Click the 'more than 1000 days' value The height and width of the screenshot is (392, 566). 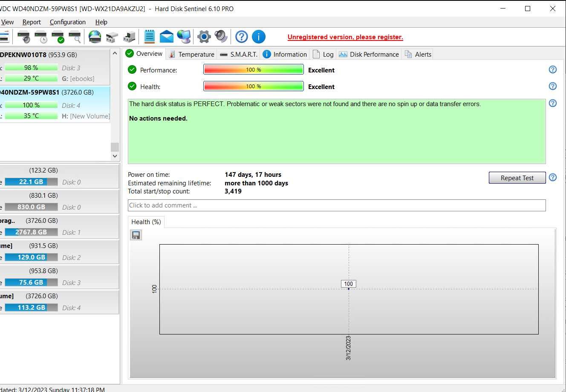257,183
